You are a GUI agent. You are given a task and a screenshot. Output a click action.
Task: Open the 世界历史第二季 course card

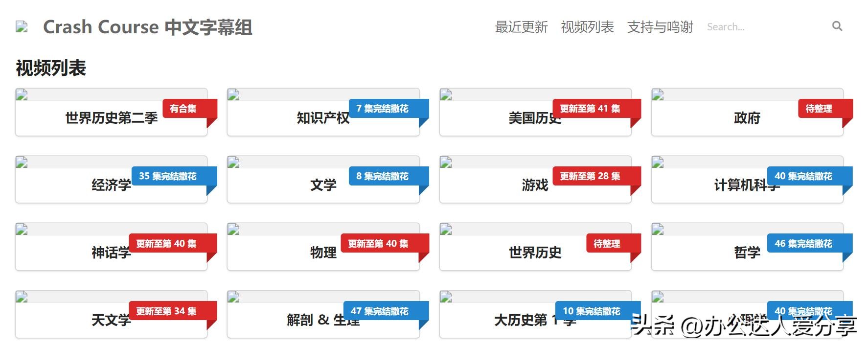click(111, 112)
